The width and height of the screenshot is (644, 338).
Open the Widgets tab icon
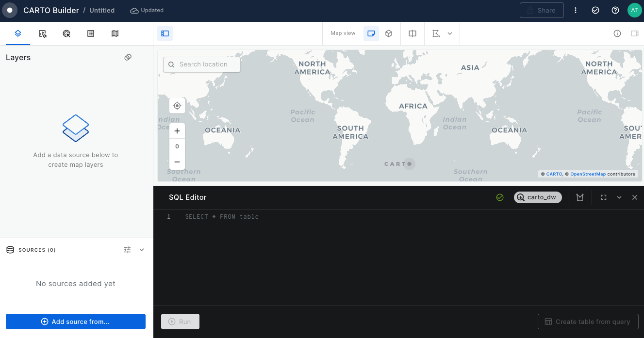click(x=43, y=33)
